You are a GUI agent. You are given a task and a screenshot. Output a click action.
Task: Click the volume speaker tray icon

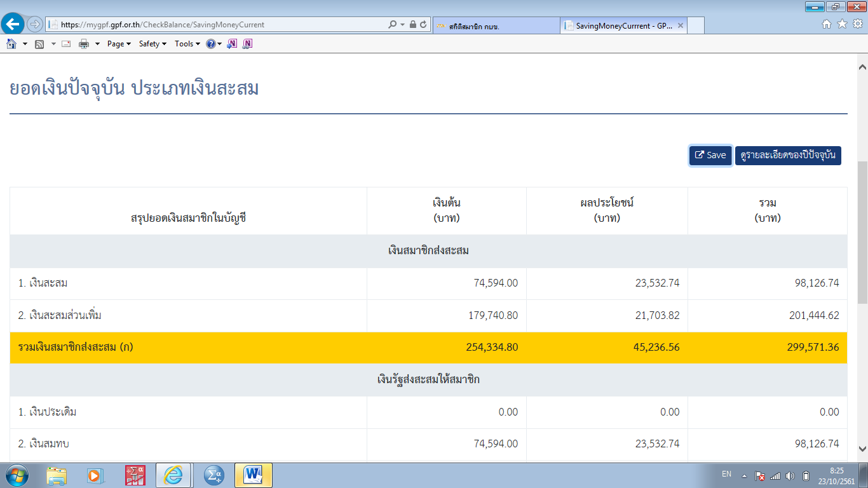pyautogui.click(x=790, y=475)
